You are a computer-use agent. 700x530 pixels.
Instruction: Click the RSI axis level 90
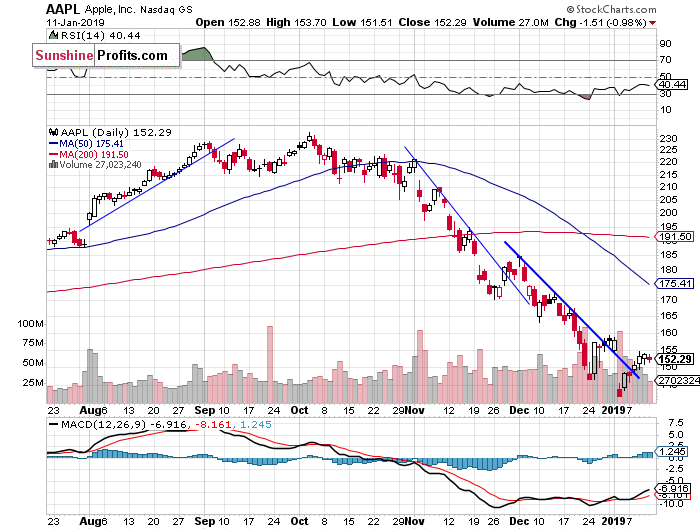coord(665,43)
